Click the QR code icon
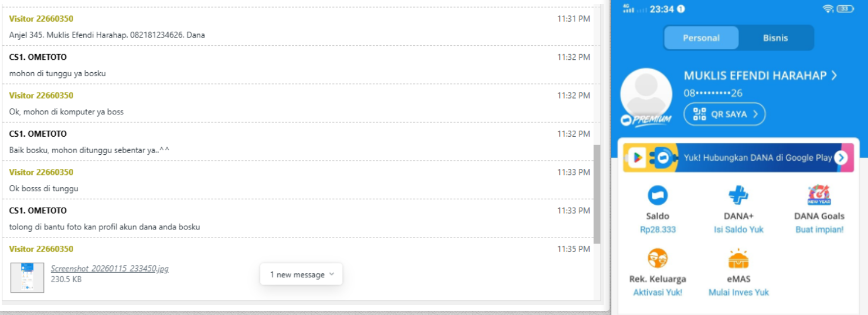This screenshot has width=868, height=315. [x=700, y=114]
